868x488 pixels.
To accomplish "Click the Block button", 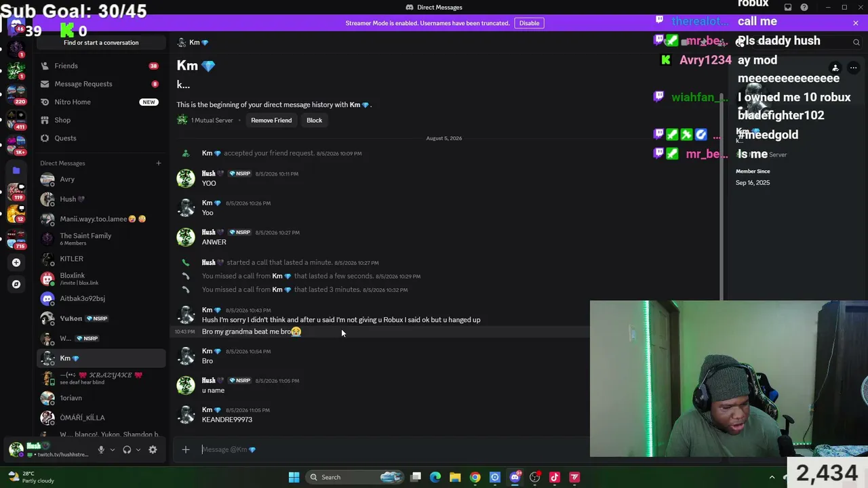I will coord(314,120).
